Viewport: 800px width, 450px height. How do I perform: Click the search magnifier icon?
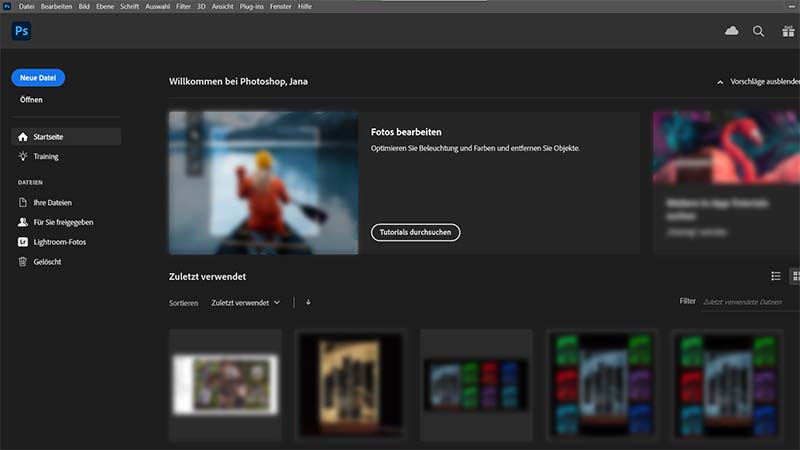tap(758, 31)
